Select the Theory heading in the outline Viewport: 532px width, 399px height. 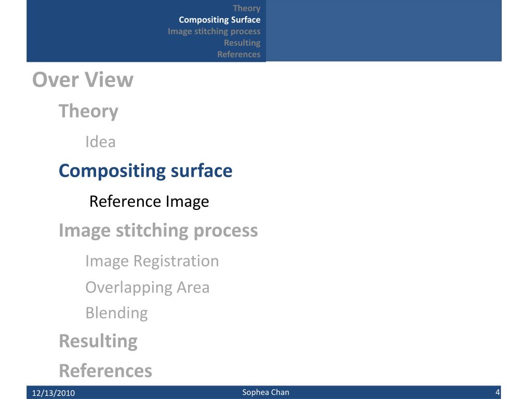click(x=88, y=111)
